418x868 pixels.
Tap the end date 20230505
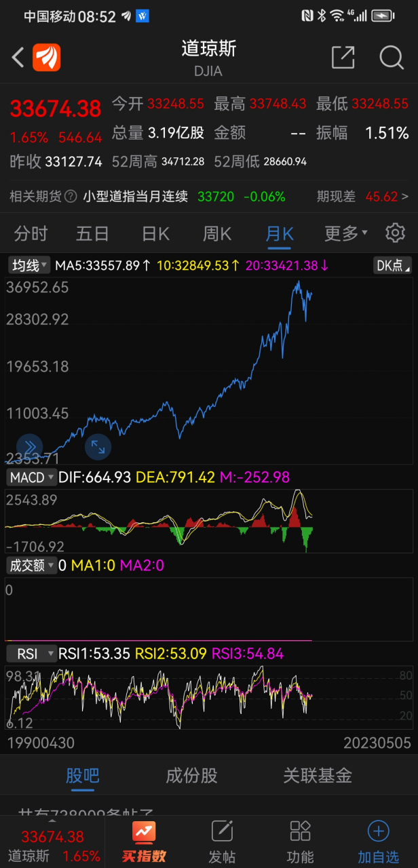coord(377,743)
